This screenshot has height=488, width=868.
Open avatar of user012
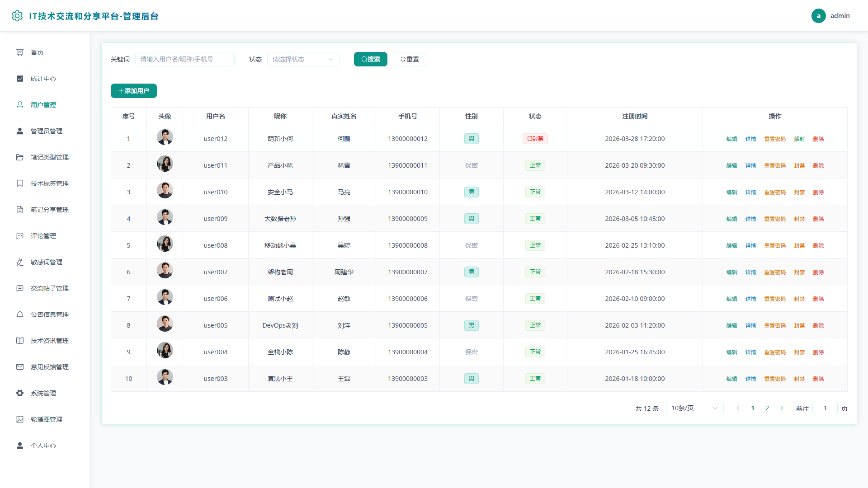click(x=165, y=137)
